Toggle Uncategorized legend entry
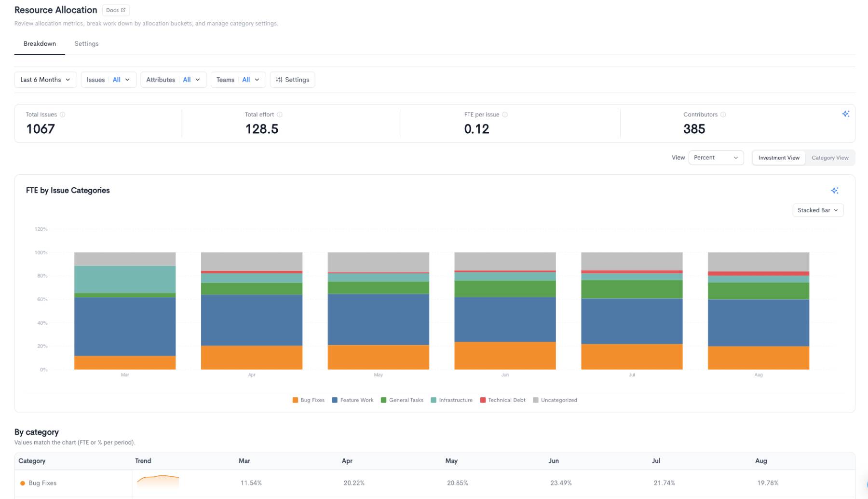 (555, 400)
